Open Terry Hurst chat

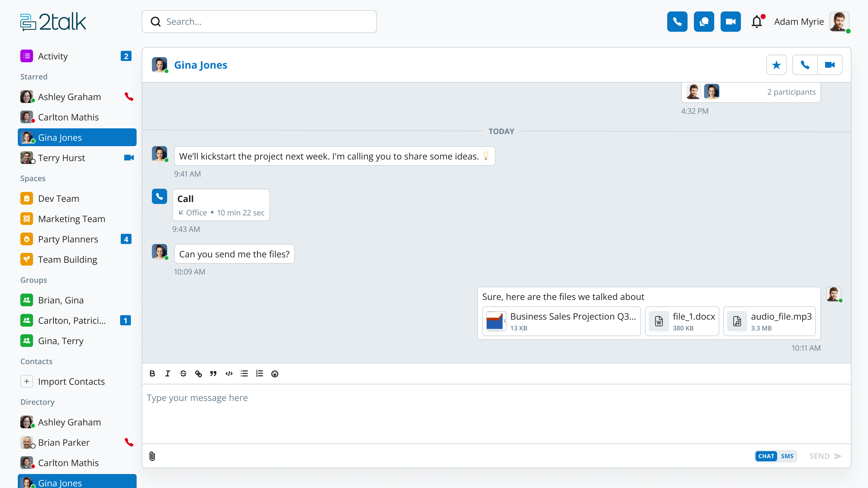pyautogui.click(x=77, y=158)
